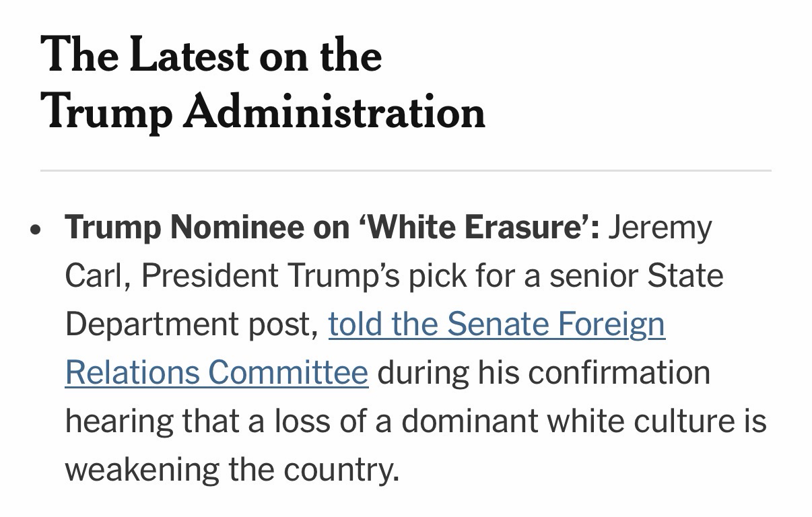Click the horizontal divider under the headline
812x517 pixels.
pos(405,171)
